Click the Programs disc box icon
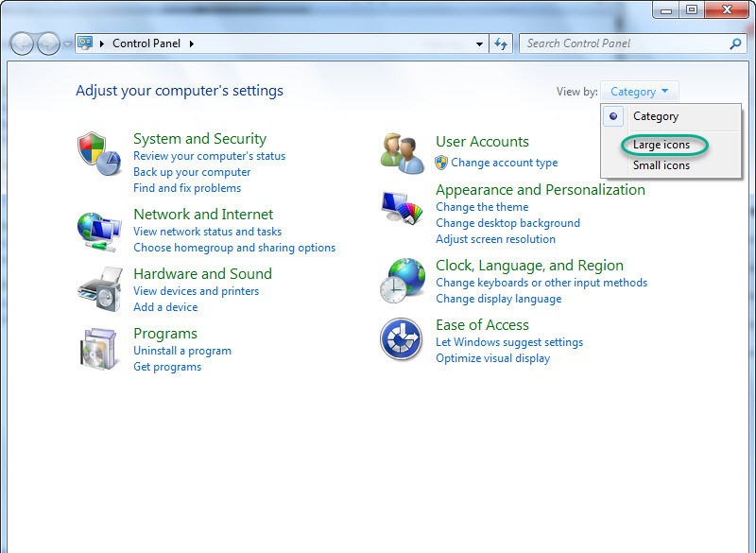Image resolution: width=756 pixels, height=553 pixels. [x=99, y=349]
